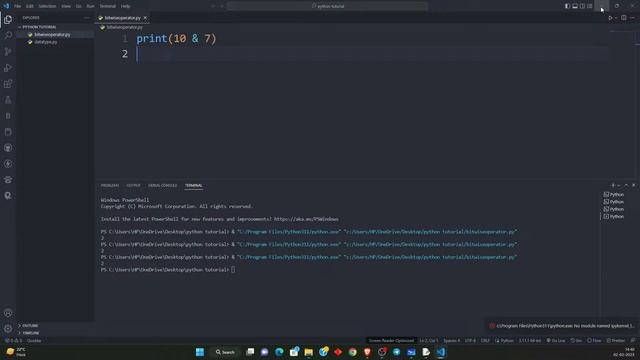Open the Selection menu
The height and width of the screenshot is (360, 640).
[x=47, y=6]
